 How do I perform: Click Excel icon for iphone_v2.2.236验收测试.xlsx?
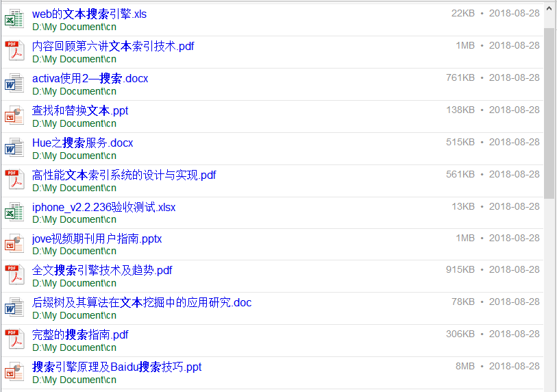pyautogui.click(x=14, y=213)
